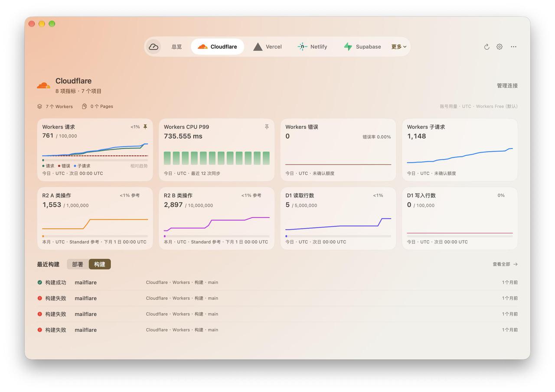Click the 请求 legend item

coord(48,166)
